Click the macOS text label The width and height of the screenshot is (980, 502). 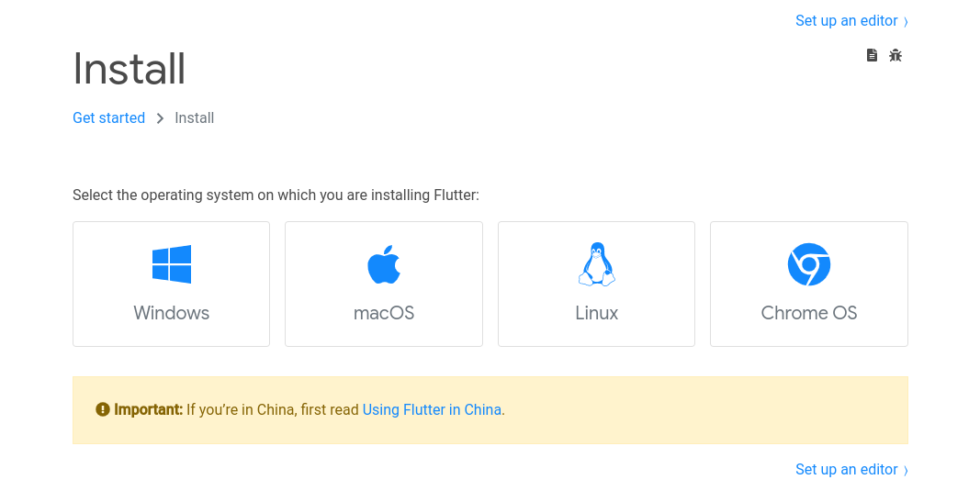pyautogui.click(x=384, y=313)
